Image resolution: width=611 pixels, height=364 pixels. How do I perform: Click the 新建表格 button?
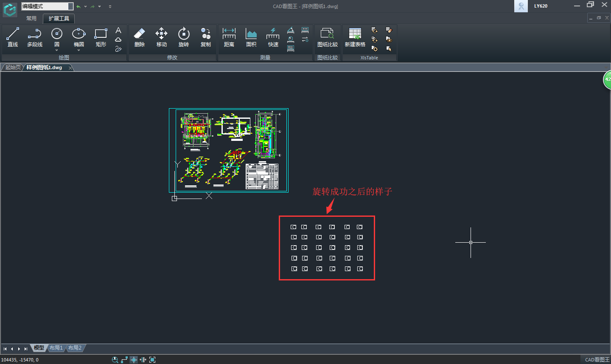coord(355,37)
